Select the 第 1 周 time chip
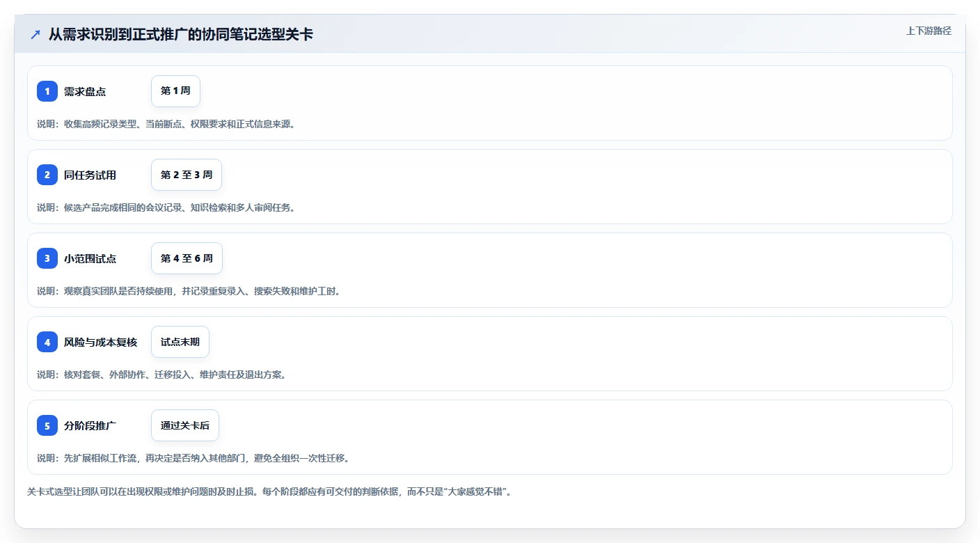980x543 pixels. (x=175, y=91)
